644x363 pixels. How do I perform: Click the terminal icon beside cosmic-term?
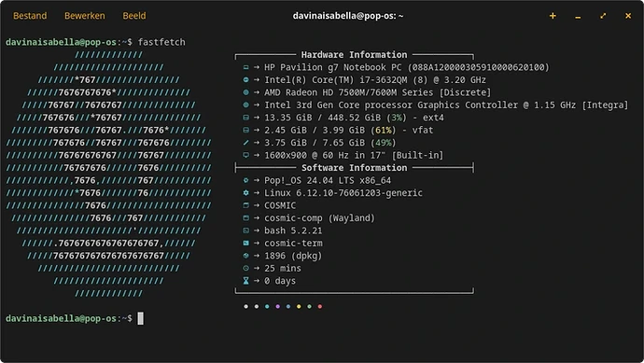coord(245,244)
